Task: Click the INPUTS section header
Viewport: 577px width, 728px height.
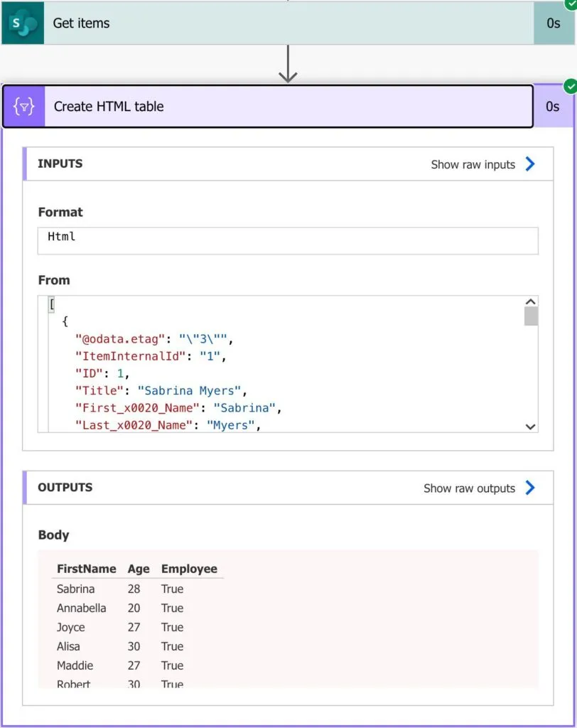Action: coord(60,164)
